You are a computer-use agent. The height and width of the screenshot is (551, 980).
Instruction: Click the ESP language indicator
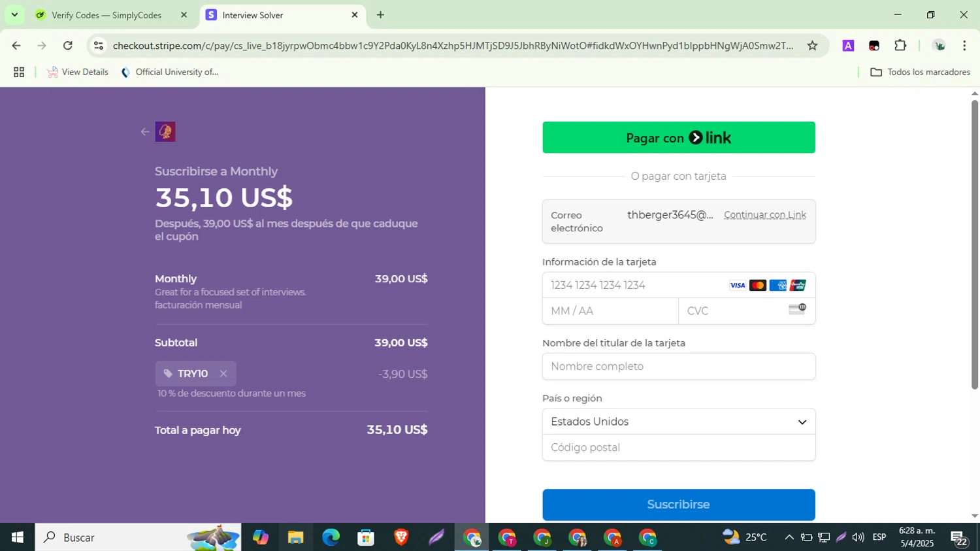[x=879, y=537]
